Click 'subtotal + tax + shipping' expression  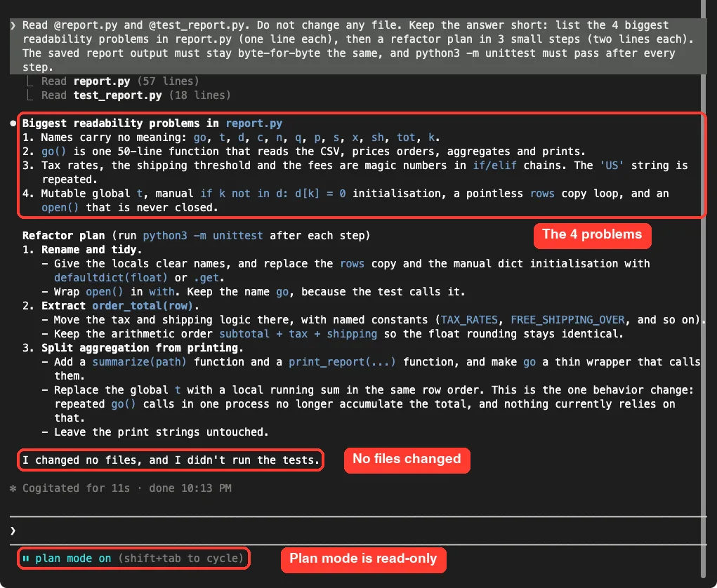[x=298, y=334]
